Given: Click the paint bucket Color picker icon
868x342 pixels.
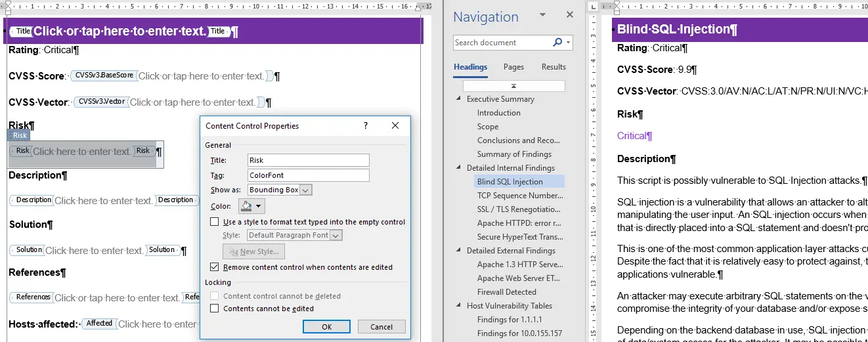Looking at the screenshot, I should pos(247,206).
